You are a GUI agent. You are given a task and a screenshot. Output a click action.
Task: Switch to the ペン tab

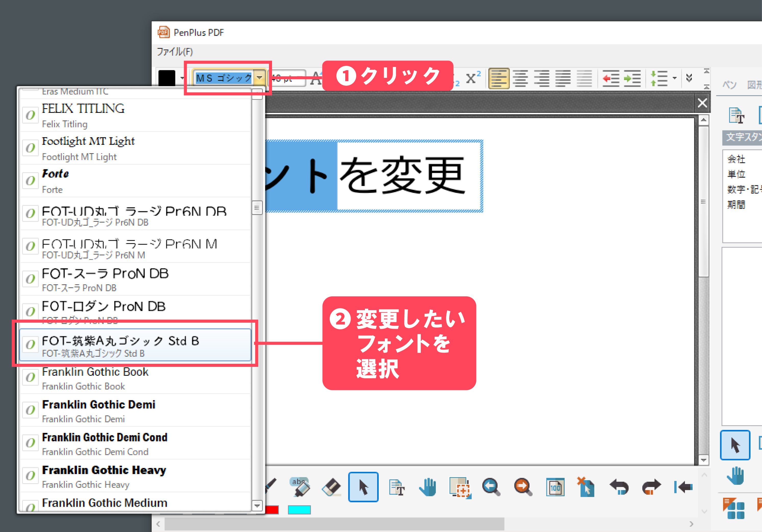pyautogui.click(x=730, y=85)
